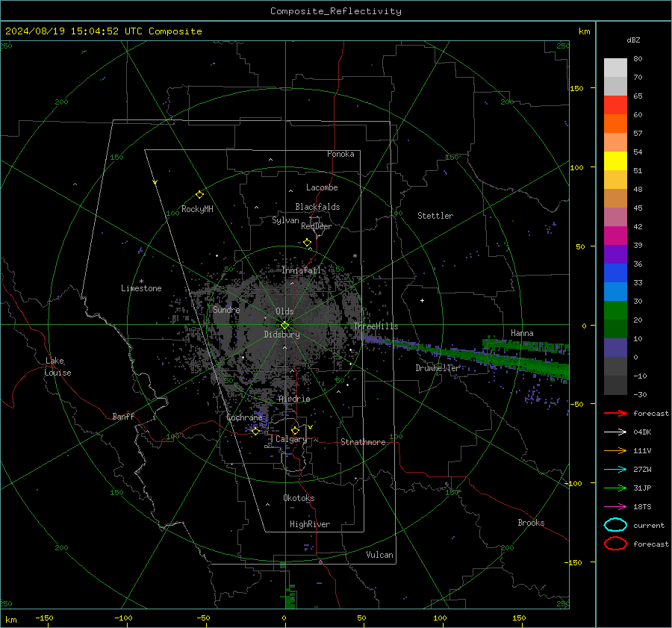This screenshot has width=672, height=628.
Task: Click the Hanna city label
Action: pos(522,333)
